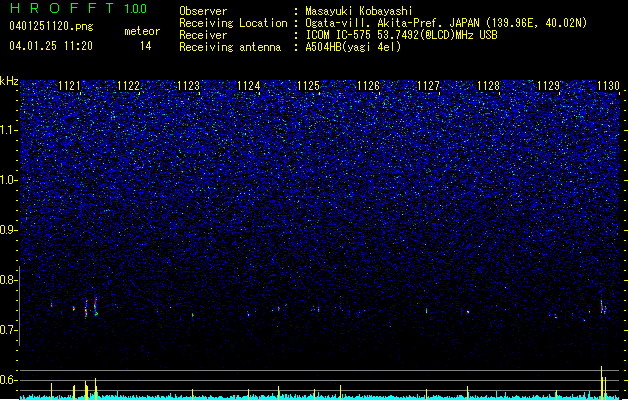Click the 1127 time axis marker
629x400 pixels.
(x=428, y=86)
